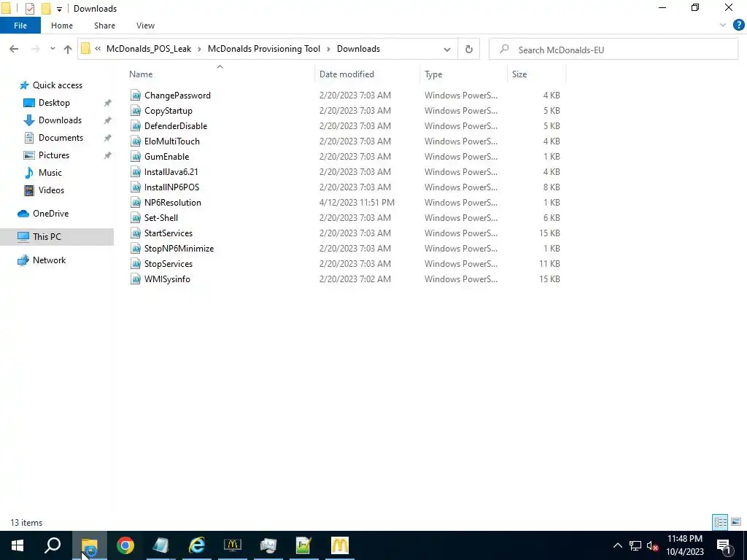Open taskbar Search magnifier
Image resolution: width=747 pixels, height=560 pixels.
tap(53, 545)
